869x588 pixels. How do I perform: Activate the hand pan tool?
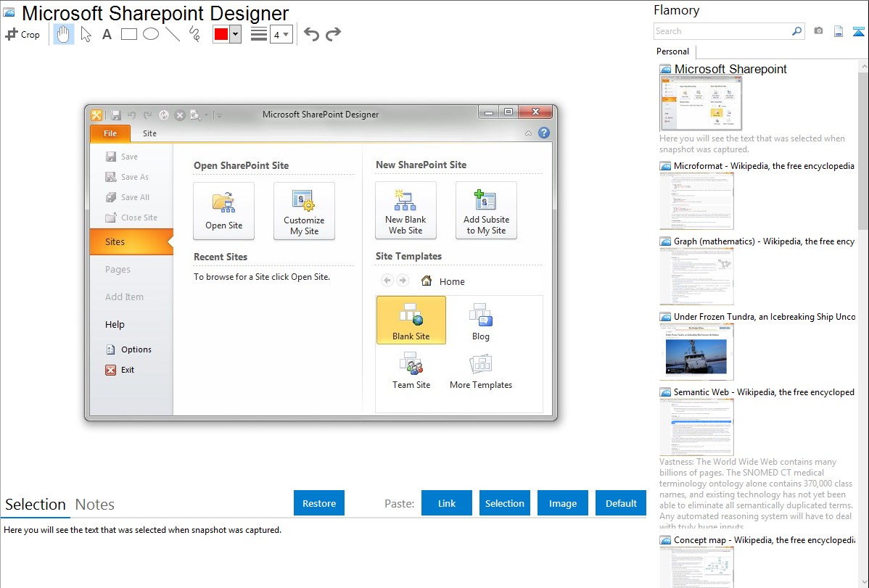pyautogui.click(x=63, y=34)
